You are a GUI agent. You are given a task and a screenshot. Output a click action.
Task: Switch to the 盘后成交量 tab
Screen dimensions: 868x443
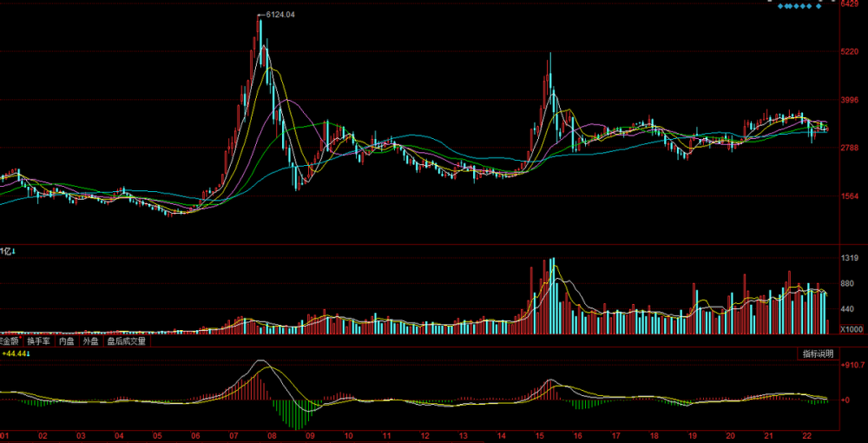pos(126,341)
